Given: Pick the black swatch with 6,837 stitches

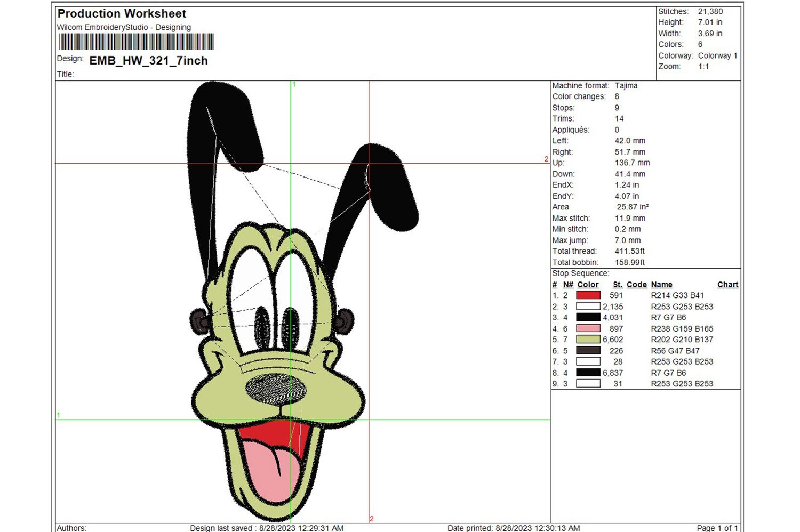Looking at the screenshot, I should (588, 373).
